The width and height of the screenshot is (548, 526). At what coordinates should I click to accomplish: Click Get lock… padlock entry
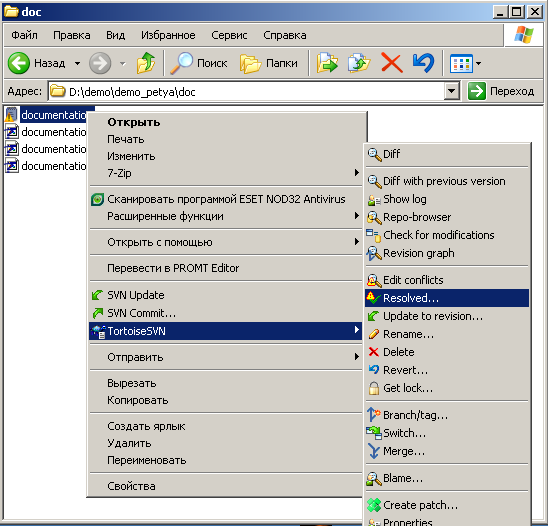pos(447,388)
